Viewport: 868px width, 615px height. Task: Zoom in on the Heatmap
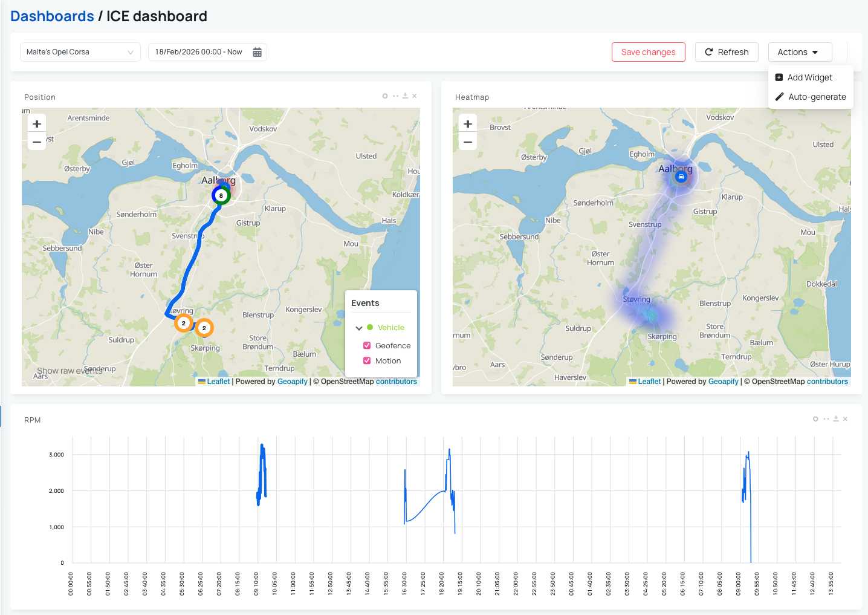468,123
